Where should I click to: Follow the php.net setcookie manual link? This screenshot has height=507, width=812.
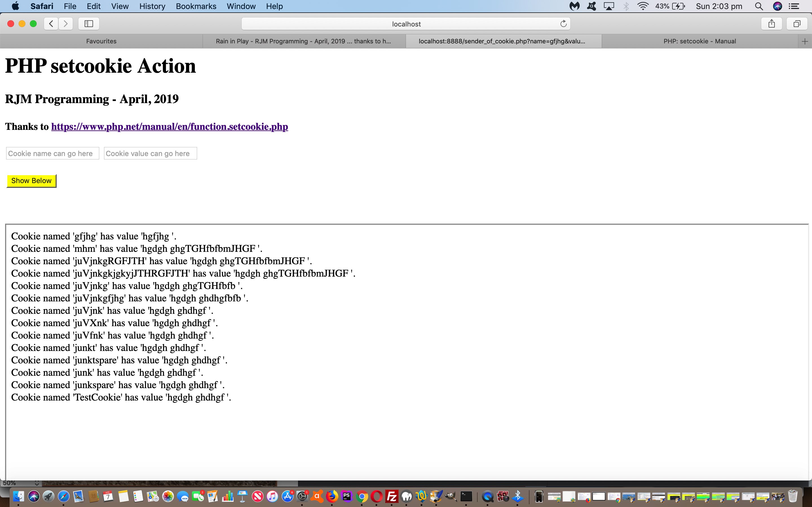click(x=169, y=127)
